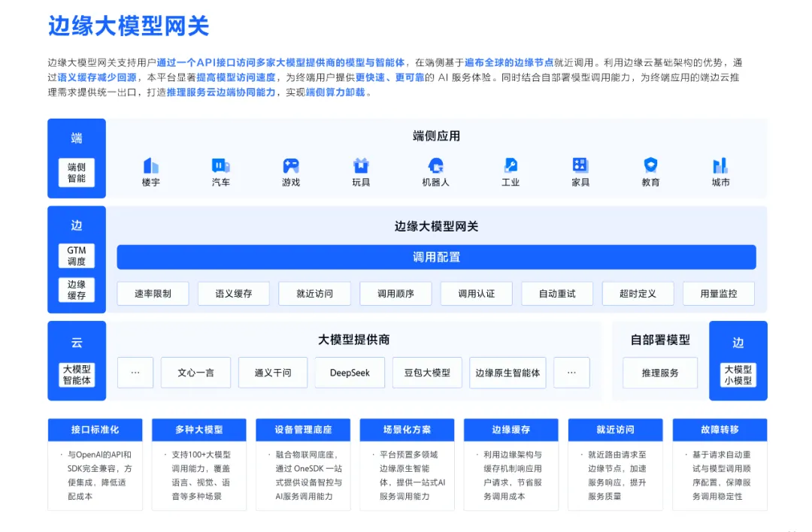Click the 设备管理底座 card header

tap(303, 430)
